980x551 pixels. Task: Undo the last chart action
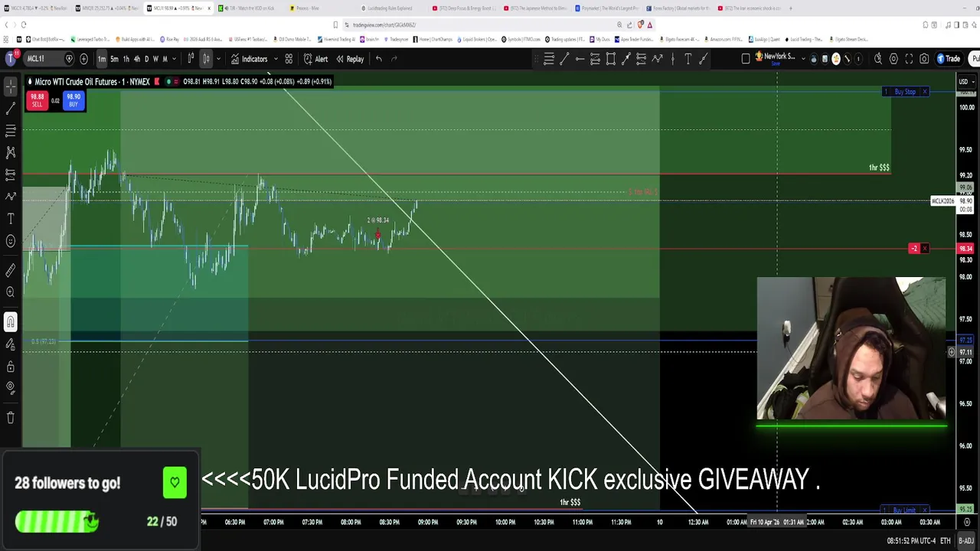(x=378, y=59)
